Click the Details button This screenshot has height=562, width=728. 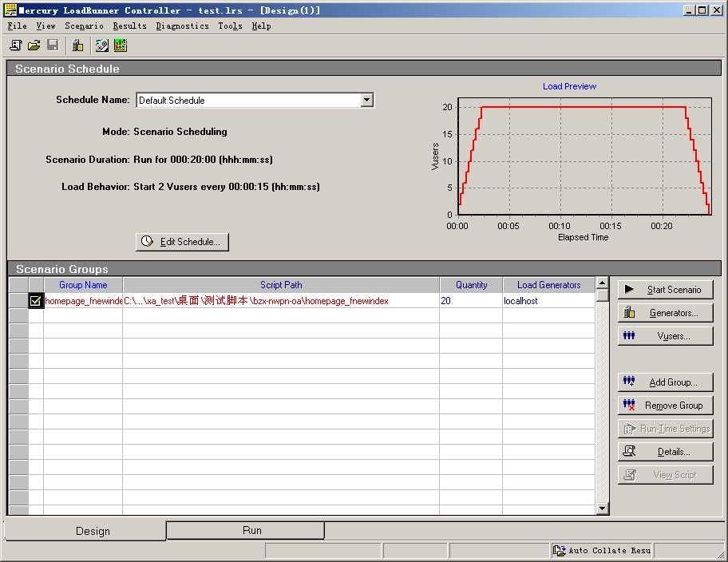click(665, 452)
